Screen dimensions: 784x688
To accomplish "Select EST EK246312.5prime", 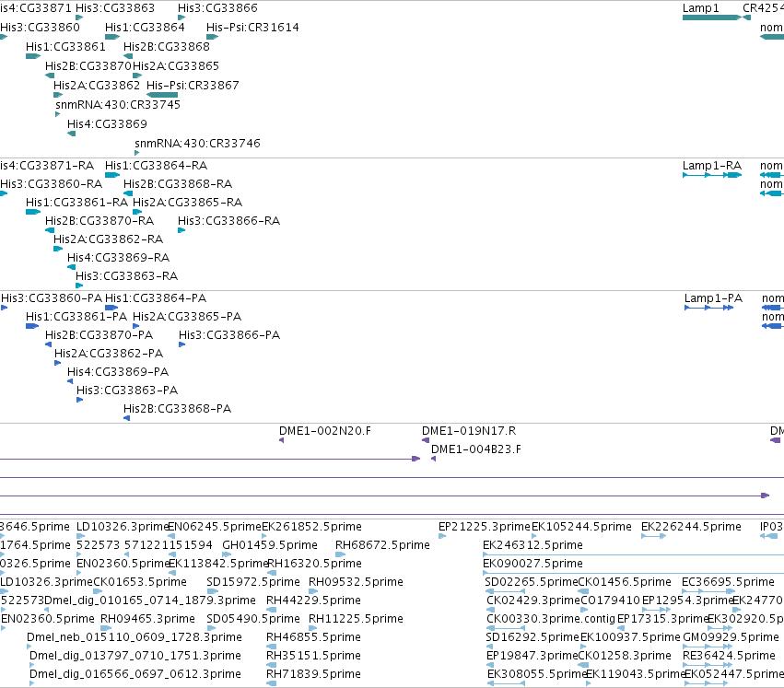I will [x=533, y=545].
